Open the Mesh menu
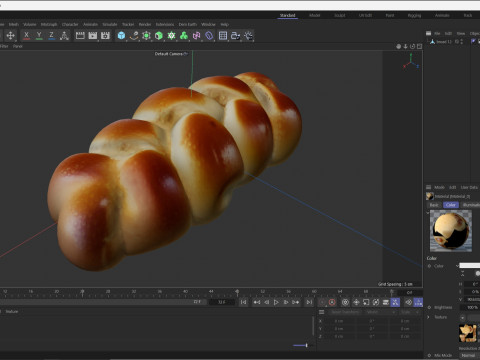This screenshot has height=360, width=480. (14, 24)
